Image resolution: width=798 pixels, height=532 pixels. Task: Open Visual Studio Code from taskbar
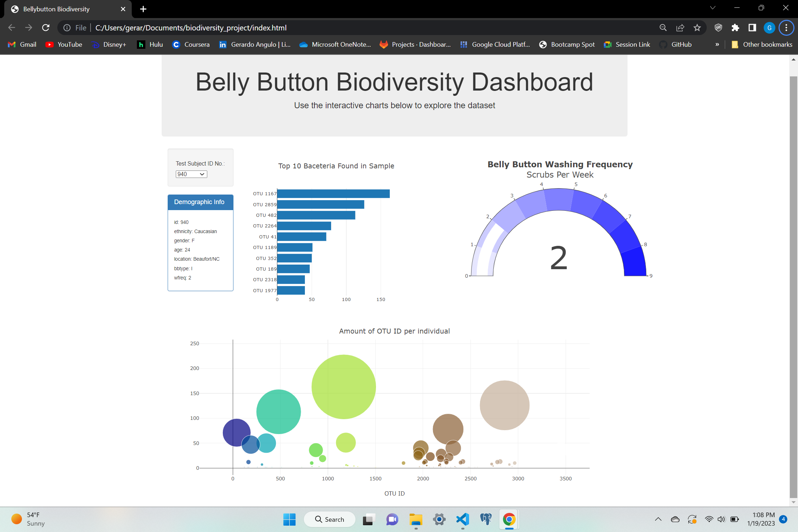463,519
